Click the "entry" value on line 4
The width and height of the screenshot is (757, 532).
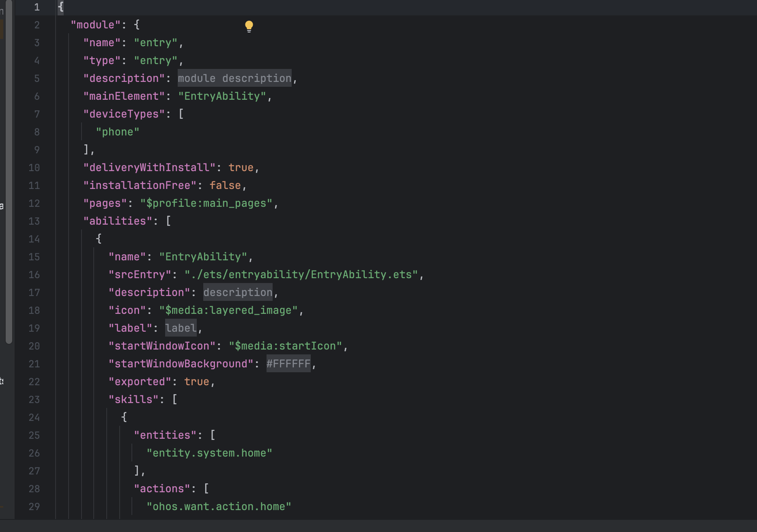156,60
